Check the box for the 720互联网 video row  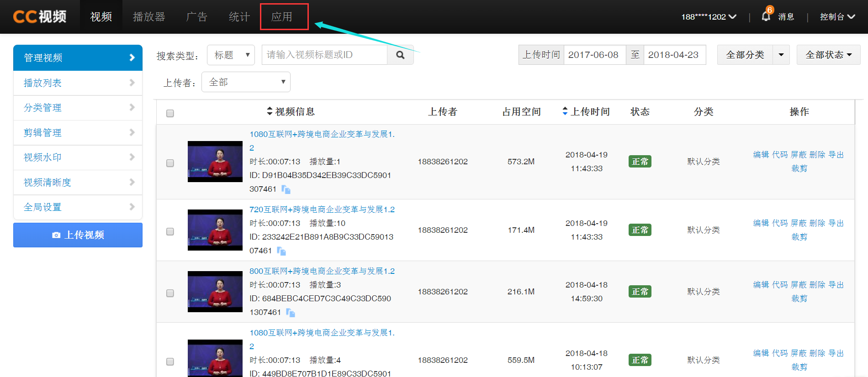tap(170, 231)
